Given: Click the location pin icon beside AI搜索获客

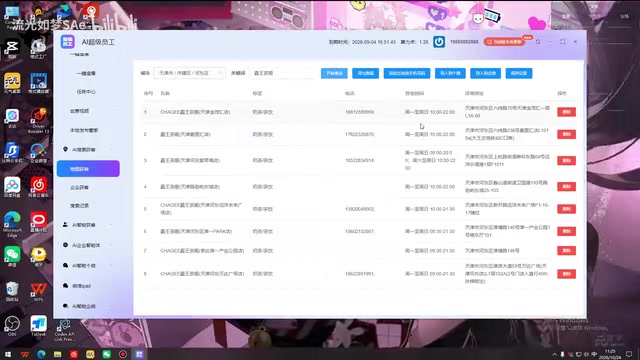Looking at the screenshot, I should point(65,149).
